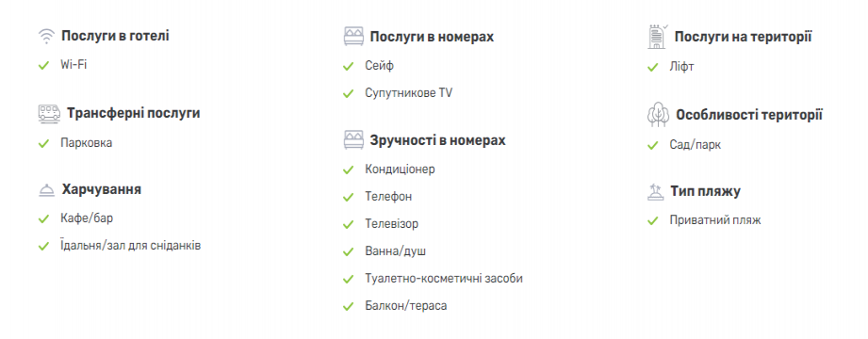Screen dimensions: 868x339
Task: Click the green checkmark next to Wi-Fi
Action: pos(43,65)
